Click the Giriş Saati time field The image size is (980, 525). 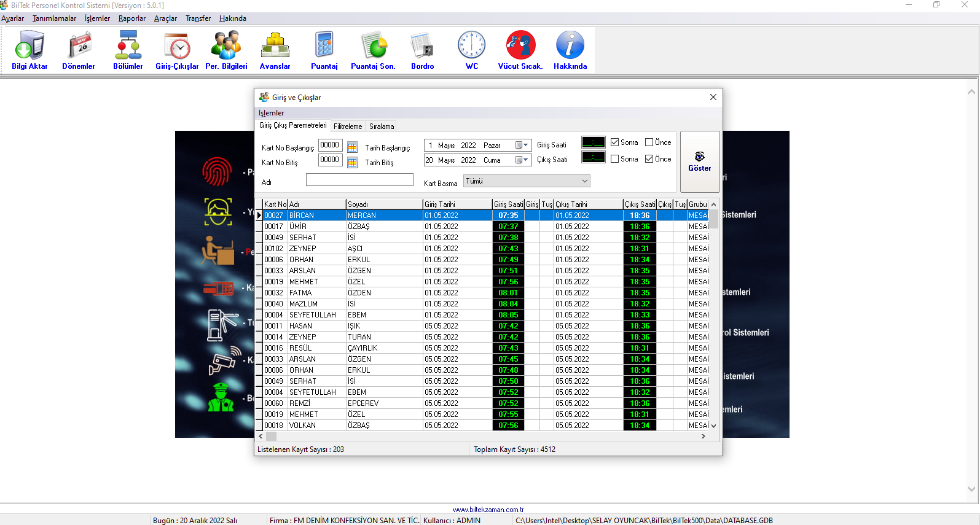pos(594,142)
